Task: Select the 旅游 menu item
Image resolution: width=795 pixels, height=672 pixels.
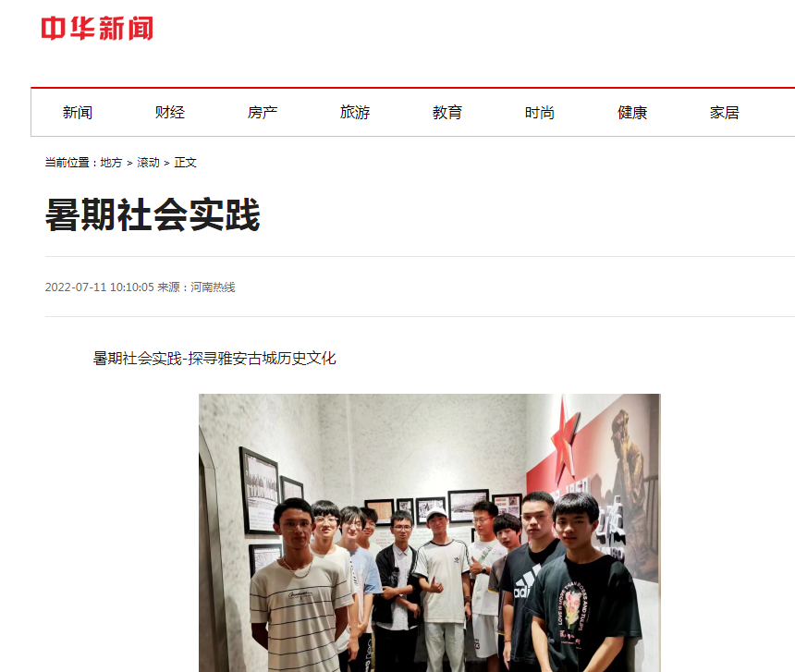Action: [x=355, y=113]
